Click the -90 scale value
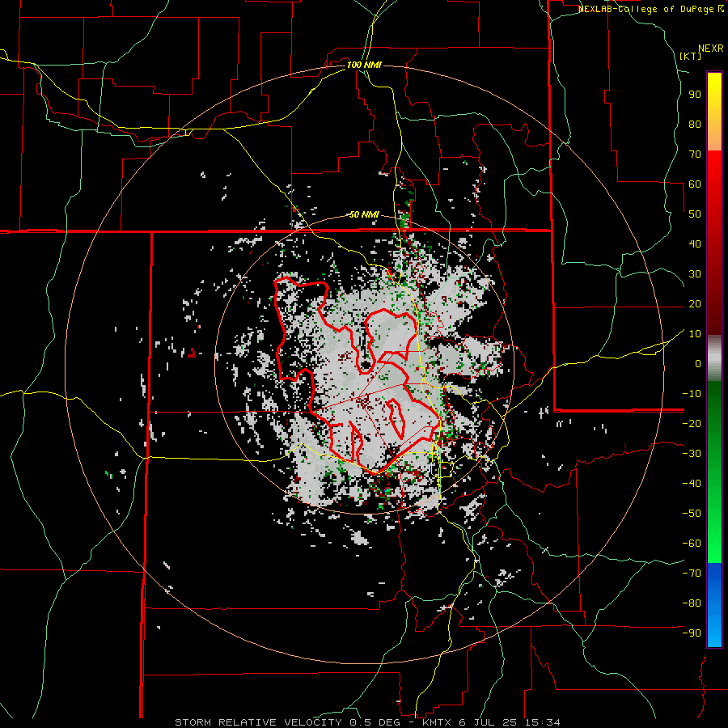 click(x=692, y=633)
